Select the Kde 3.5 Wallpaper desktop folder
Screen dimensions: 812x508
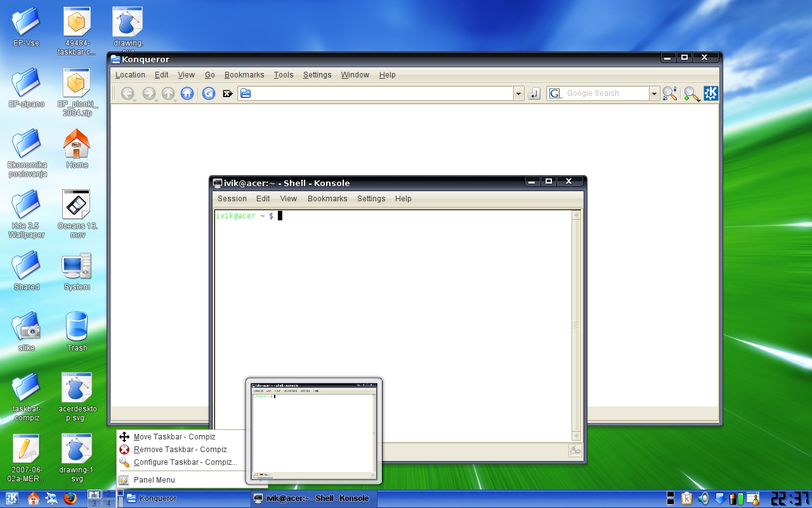pos(26,214)
